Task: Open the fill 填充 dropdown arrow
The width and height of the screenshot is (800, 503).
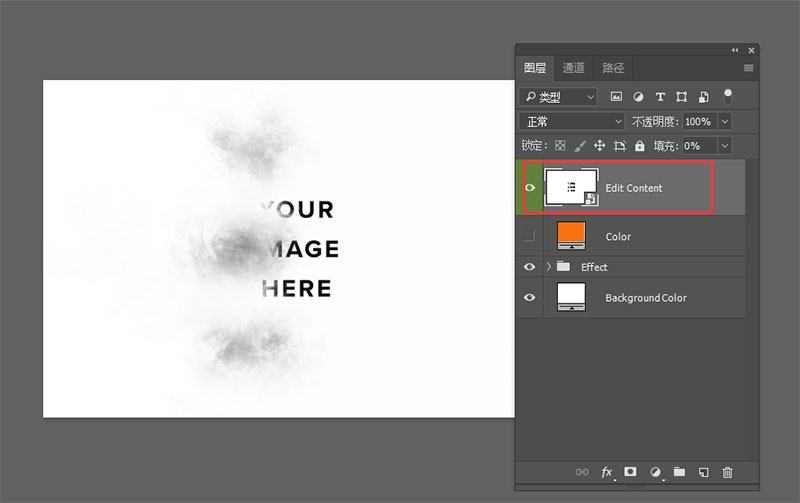Action: [724, 146]
